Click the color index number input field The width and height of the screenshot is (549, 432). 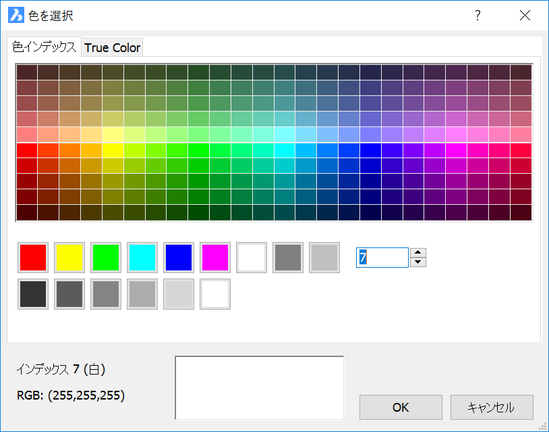382,258
